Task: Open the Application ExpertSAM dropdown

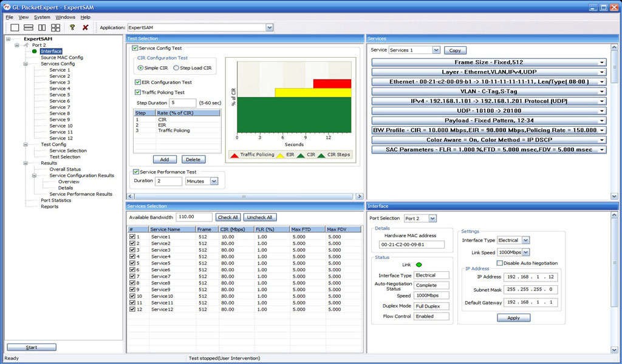Action: coord(270,27)
